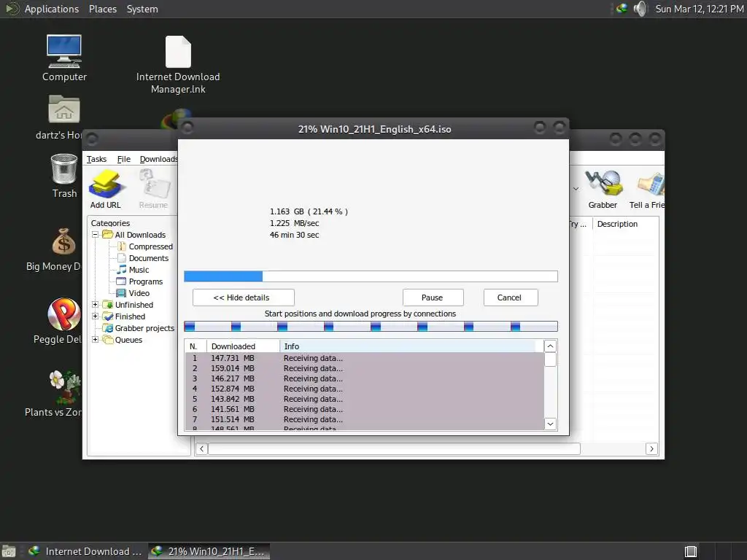Select Grabber projects in the tree
Screen dimensions: 747x560
pos(144,328)
